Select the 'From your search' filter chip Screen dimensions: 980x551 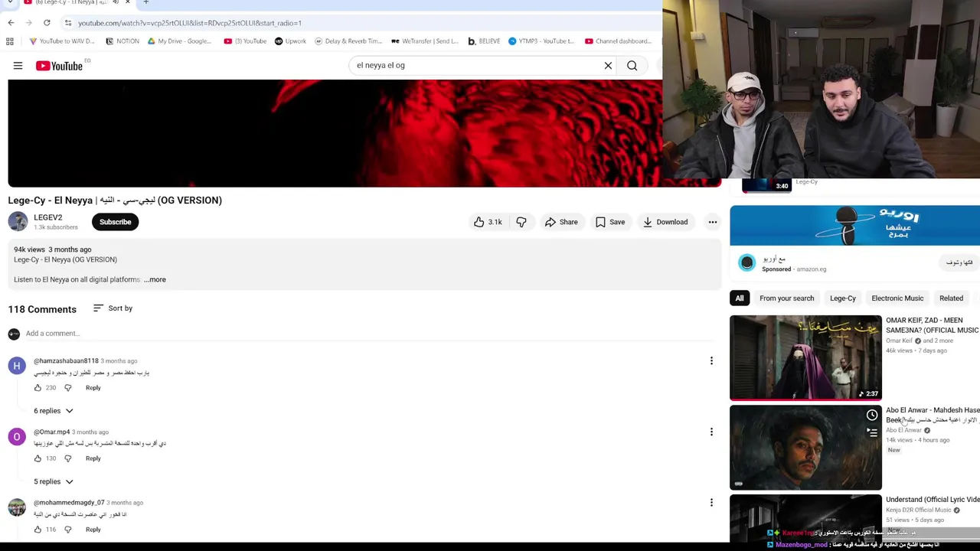(x=786, y=298)
